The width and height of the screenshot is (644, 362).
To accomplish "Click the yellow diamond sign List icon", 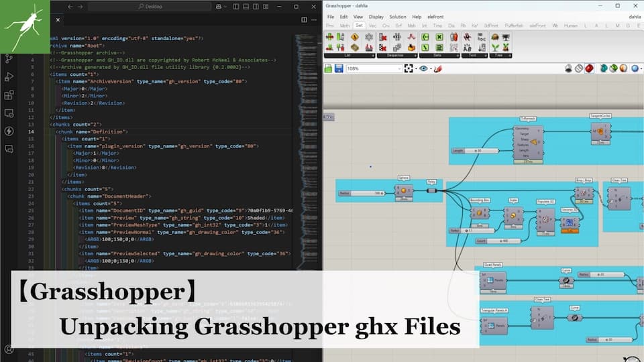I will 355,38.
